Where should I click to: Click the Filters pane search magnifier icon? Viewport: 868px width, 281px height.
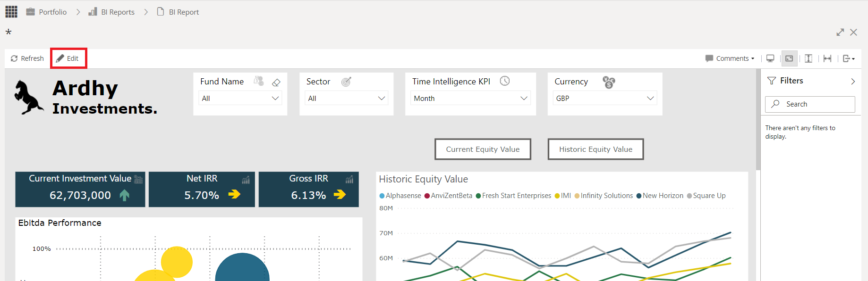click(775, 104)
